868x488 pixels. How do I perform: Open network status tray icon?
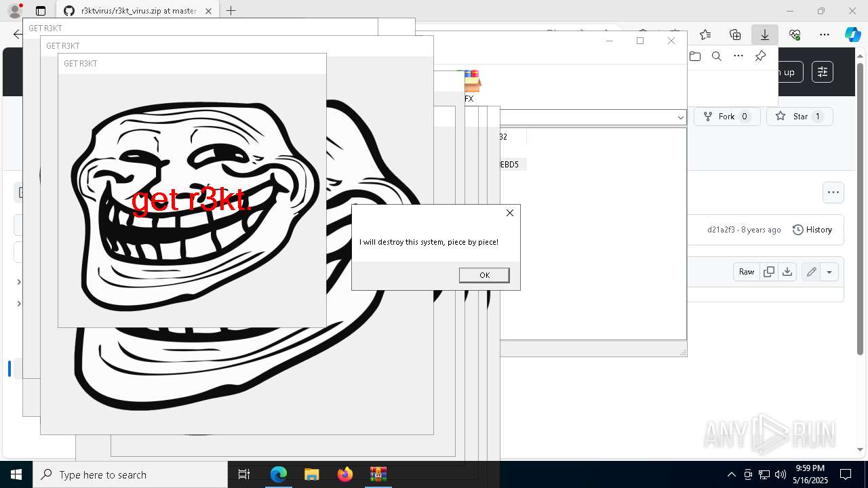click(764, 474)
